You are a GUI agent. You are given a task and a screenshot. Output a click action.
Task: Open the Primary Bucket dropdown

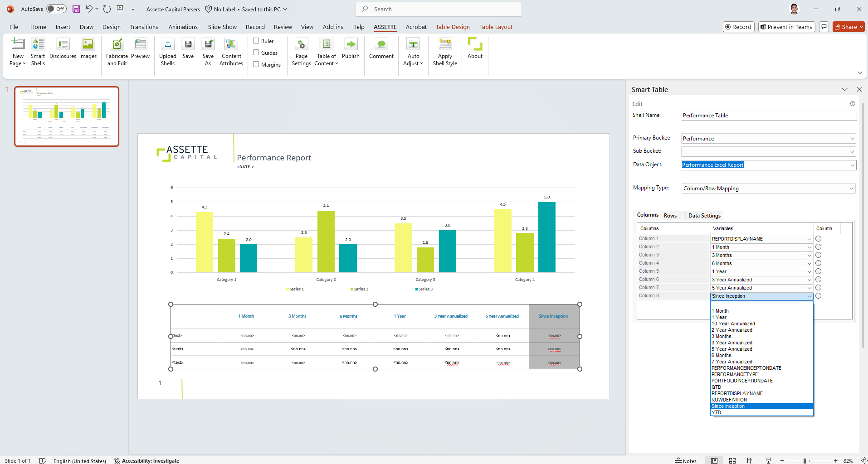point(852,139)
